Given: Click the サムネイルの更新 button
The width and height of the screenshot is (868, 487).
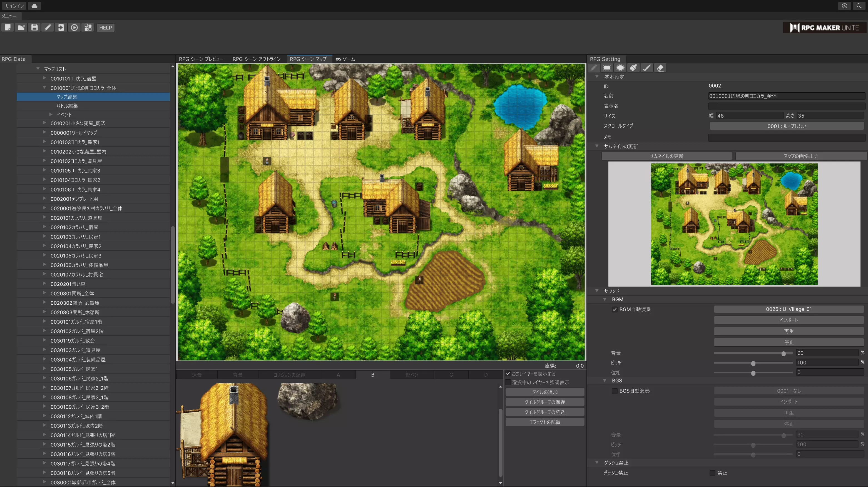Looking at the screenshot, I should 666,156.
